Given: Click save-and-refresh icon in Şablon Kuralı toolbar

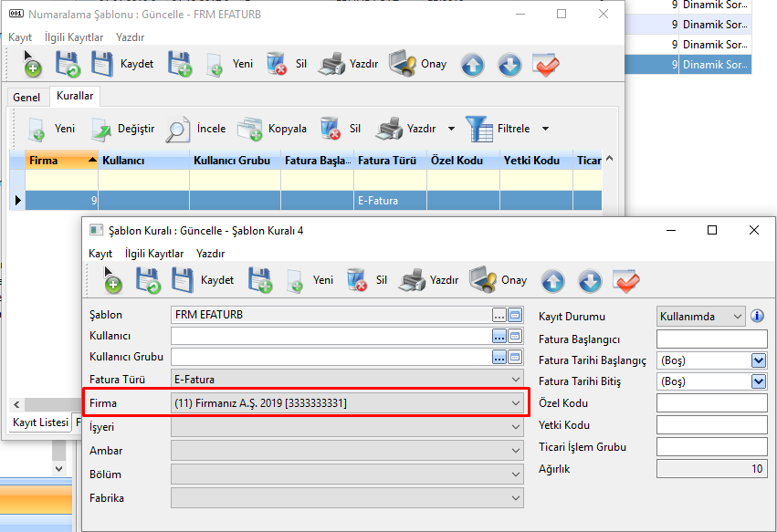Looking at the screenshot, I should point(148,280).
